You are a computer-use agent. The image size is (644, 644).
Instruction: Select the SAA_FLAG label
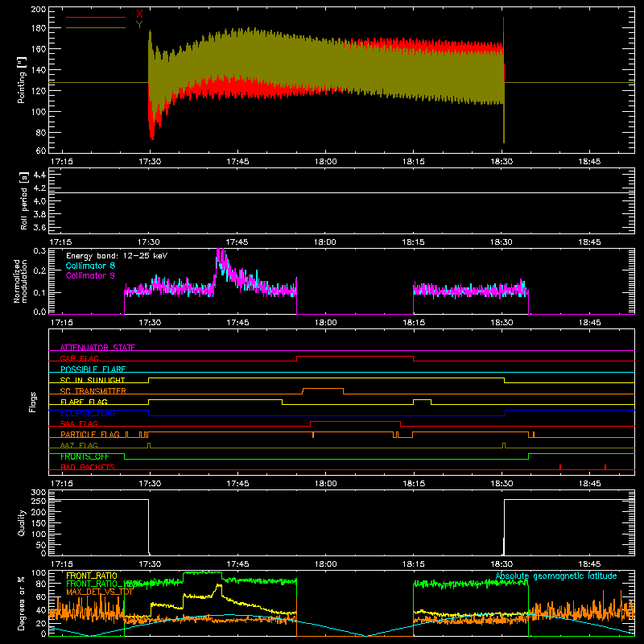click(x=79, y=423)
